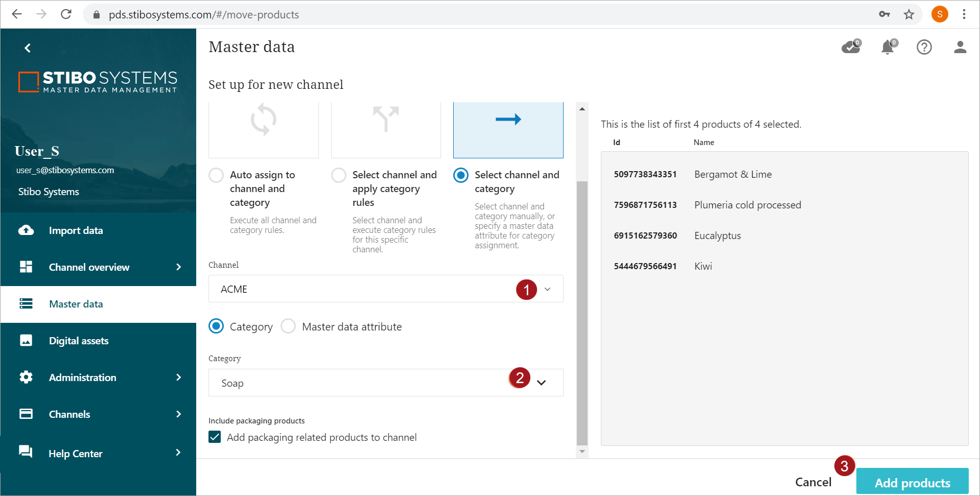Open the Category dropdown showing Soap

[541, 383]
